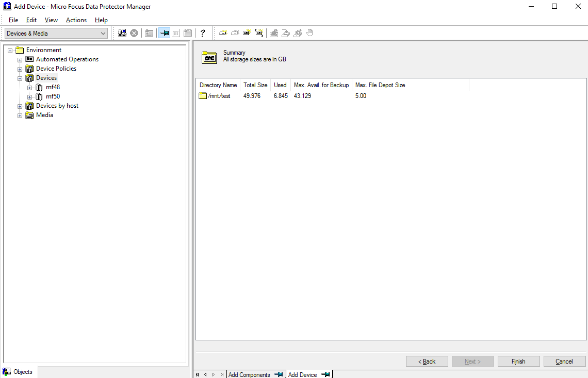Sort by Directory Name column header
The width and height of the screenshot is (588, 378).
218,85
